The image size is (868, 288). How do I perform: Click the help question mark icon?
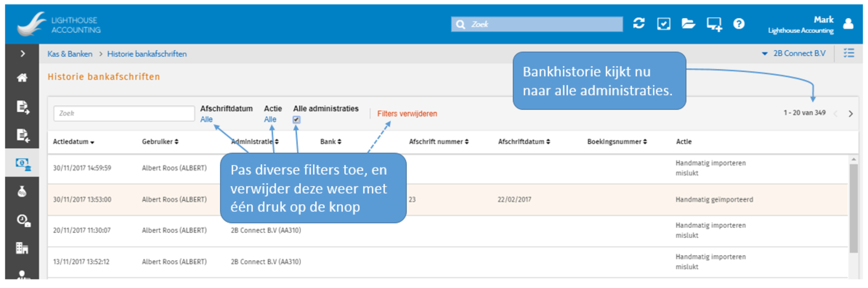tap(739, 24)
